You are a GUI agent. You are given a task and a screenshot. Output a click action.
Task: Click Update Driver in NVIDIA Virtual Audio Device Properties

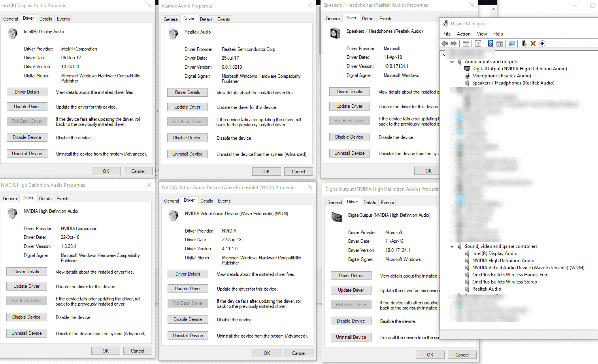coord(188,289)
